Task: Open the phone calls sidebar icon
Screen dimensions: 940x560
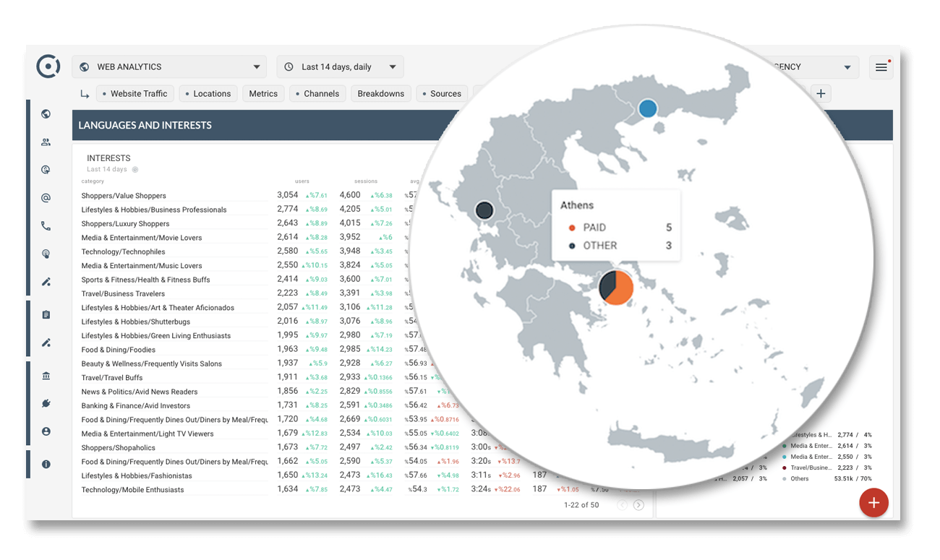Action: (x=46, y=226)
